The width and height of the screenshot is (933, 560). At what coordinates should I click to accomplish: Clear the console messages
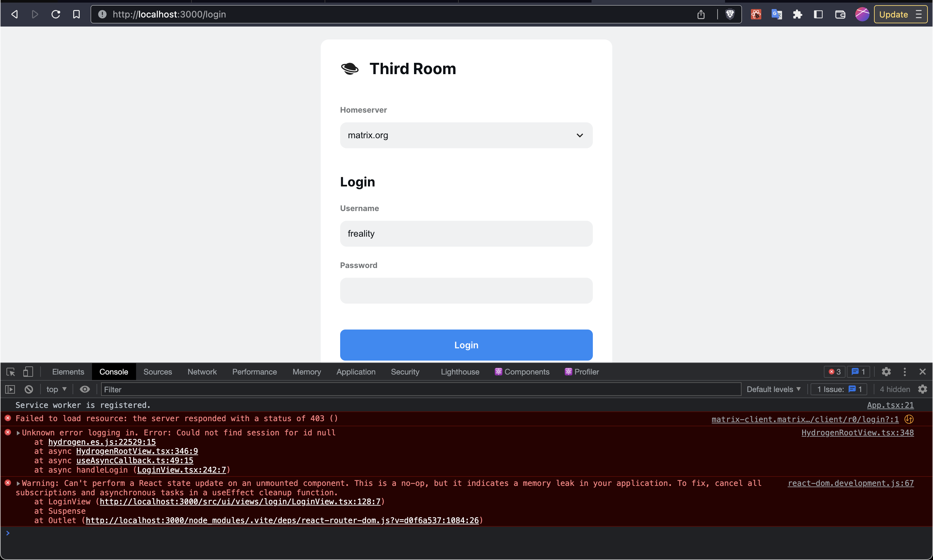pyautogui.click(x=29, y=389)
